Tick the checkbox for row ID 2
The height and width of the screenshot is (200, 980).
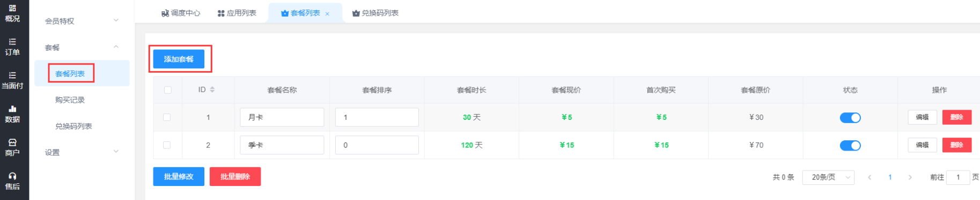tap(167, 145)
